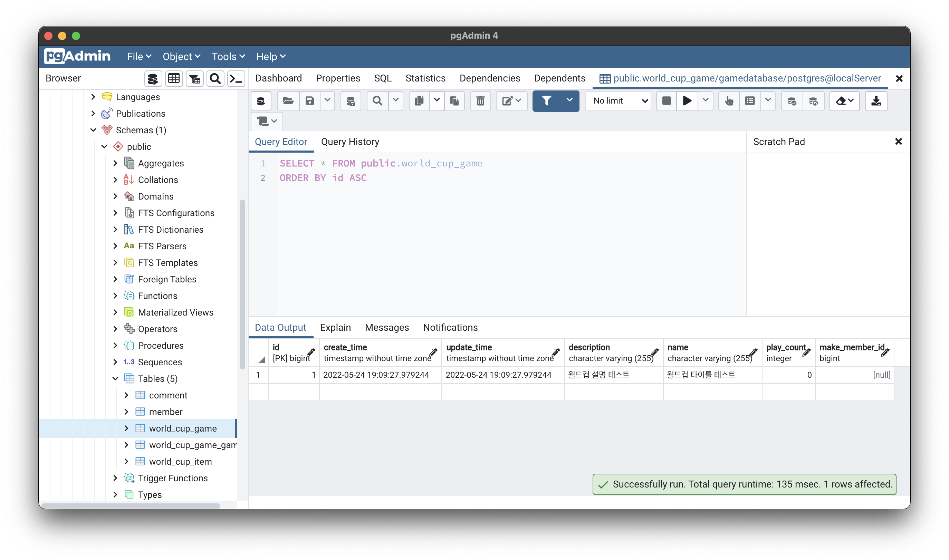Viewport: 949px width, 560px height.
Task: Open the explain options dropdown arrow
Action: point(768,101)
